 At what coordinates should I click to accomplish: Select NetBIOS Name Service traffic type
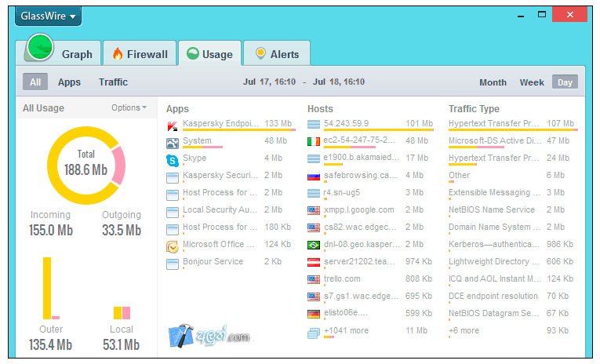click(512, 211)
